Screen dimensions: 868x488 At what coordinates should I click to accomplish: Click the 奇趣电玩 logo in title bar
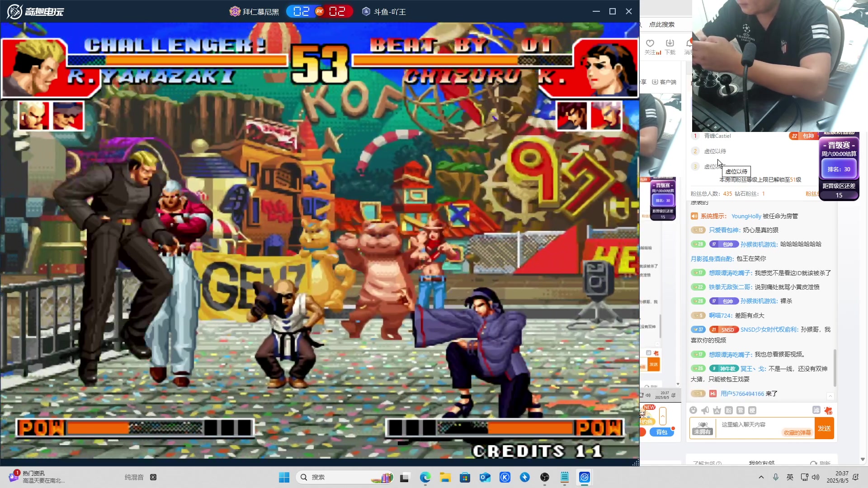click(35, 11)
